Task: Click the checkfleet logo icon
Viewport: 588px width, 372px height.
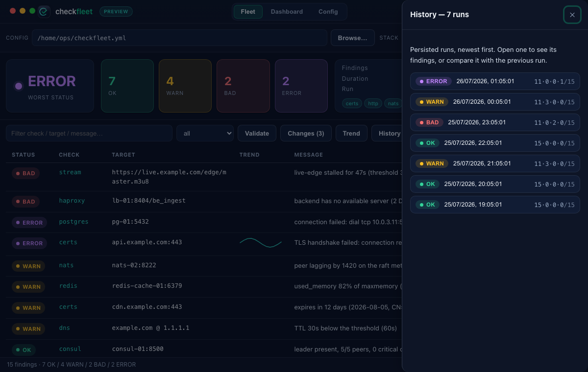Action: 44,11
